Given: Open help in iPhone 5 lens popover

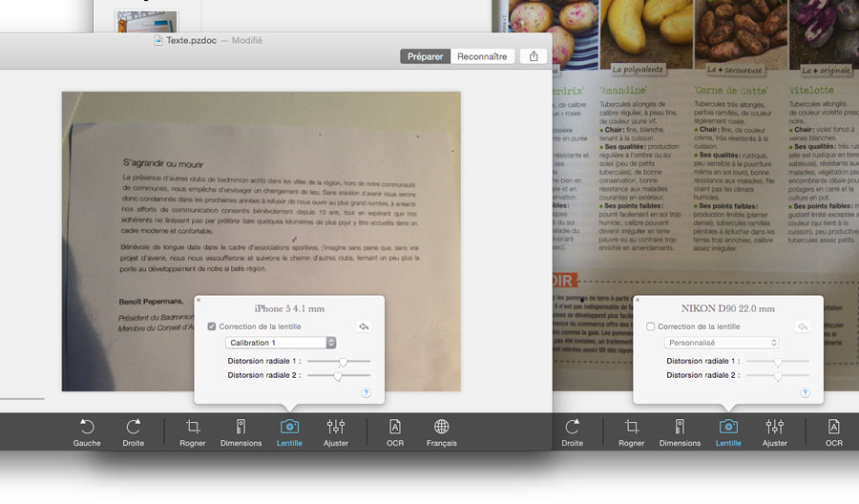Looking at the screenshot, I should click(366, 392).
